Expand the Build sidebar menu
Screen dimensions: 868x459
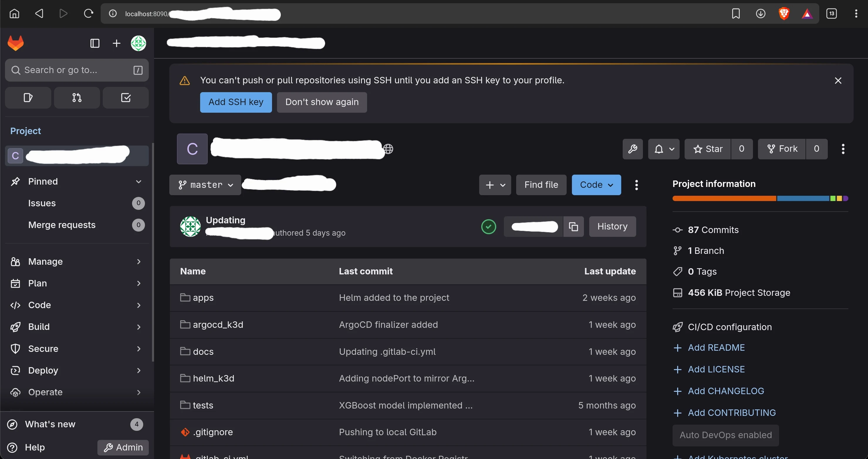77,327
